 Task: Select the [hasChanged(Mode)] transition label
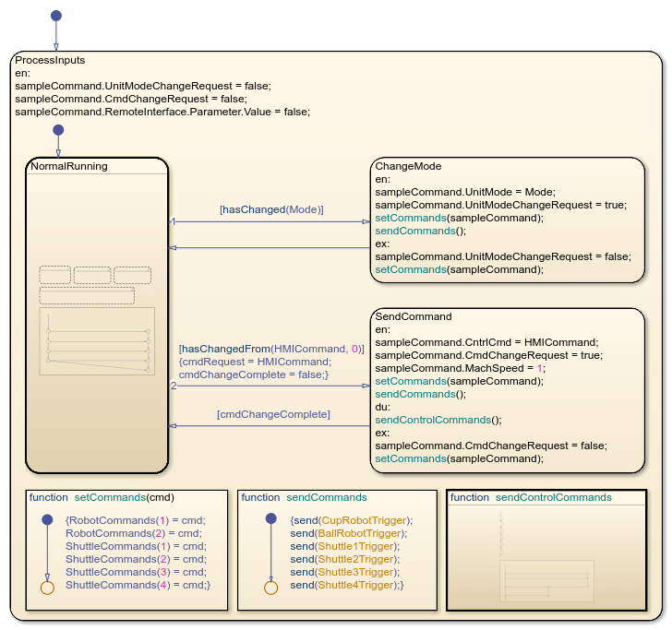coord(271,209)
